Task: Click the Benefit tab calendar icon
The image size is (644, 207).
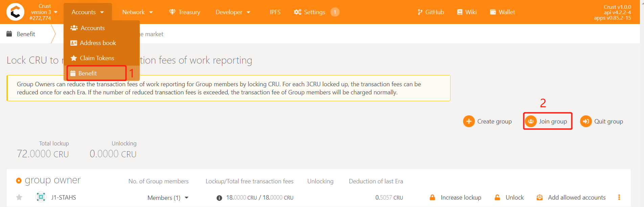Action: (9, 34)
